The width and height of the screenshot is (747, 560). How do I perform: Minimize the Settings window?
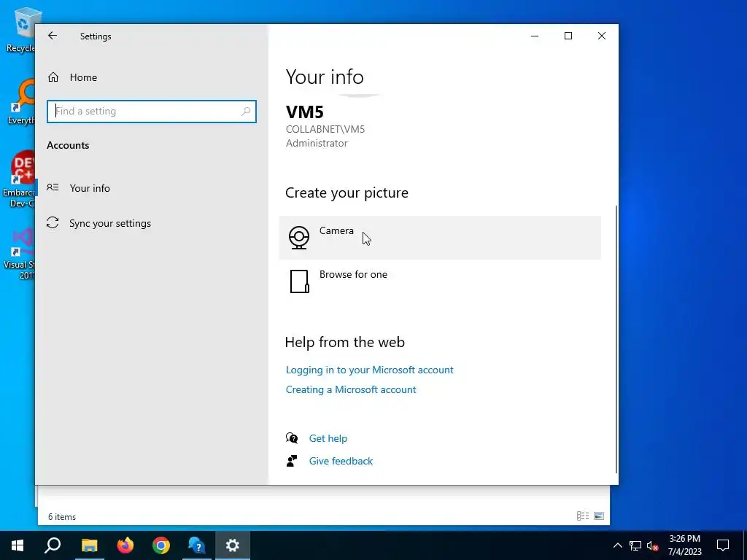[535, 36]
